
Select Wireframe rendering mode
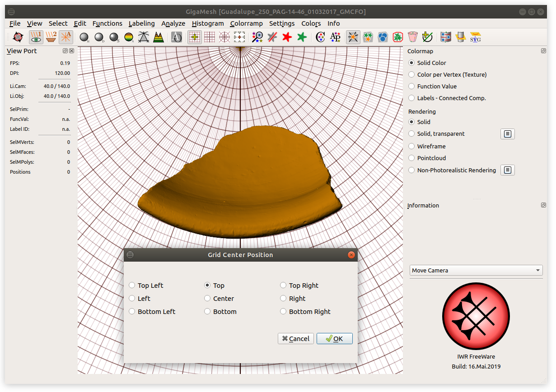coord(426,146)
